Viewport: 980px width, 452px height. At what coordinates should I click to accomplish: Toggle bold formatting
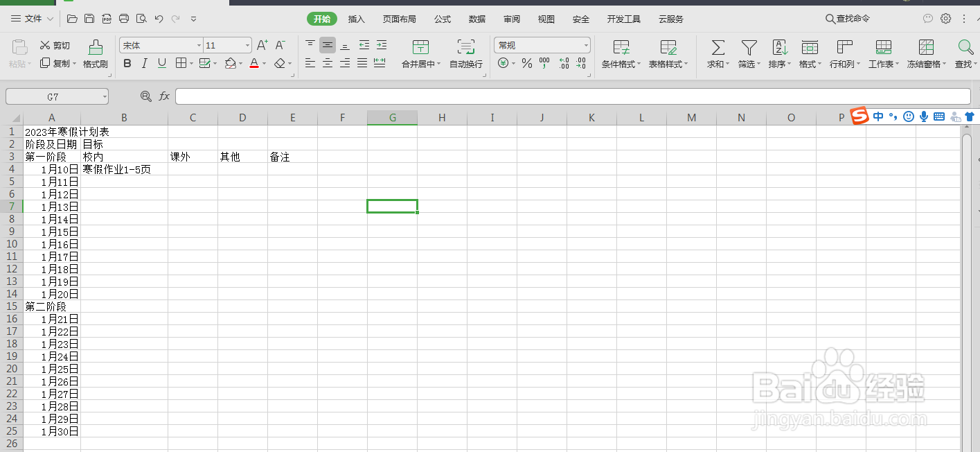pos(127,63)
